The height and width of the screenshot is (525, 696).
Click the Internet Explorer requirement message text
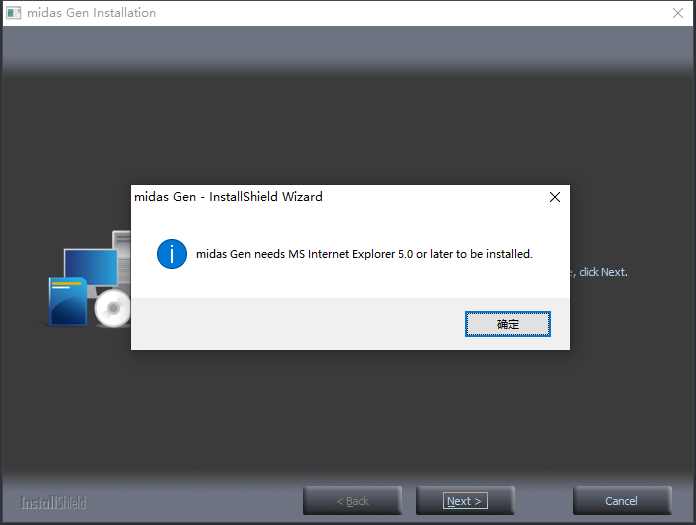tap(364, 254)
